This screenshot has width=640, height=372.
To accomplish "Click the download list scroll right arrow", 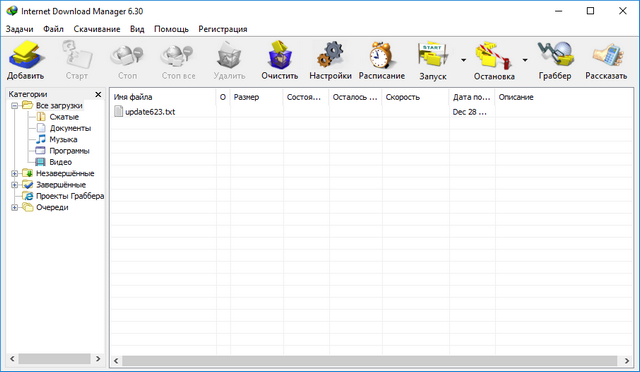I will (x=627, y=361).
